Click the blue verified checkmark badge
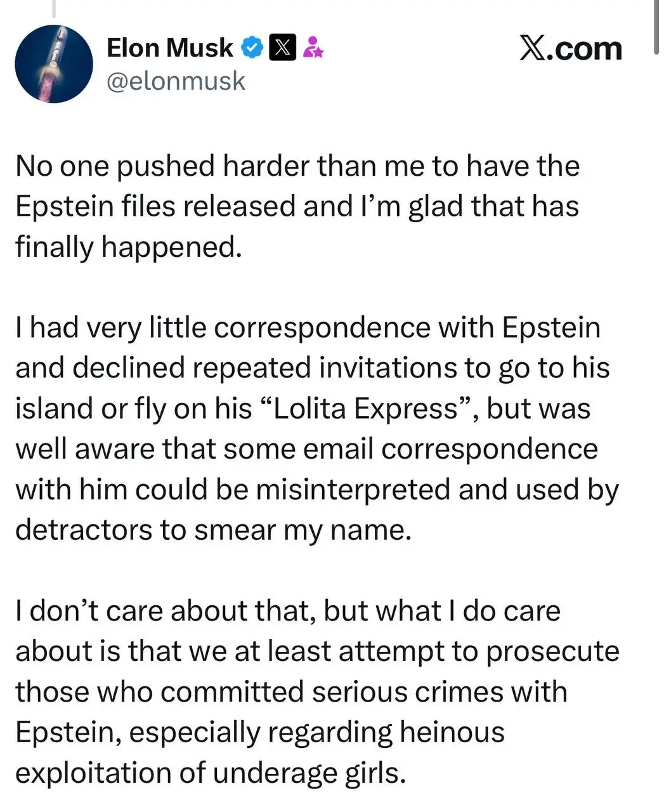 (x=252, y=48)
